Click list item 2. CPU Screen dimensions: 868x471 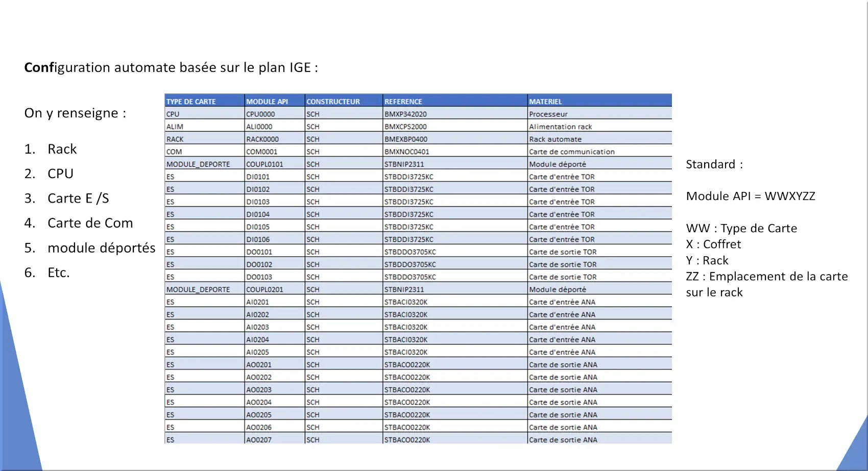[x=49, y=173]
